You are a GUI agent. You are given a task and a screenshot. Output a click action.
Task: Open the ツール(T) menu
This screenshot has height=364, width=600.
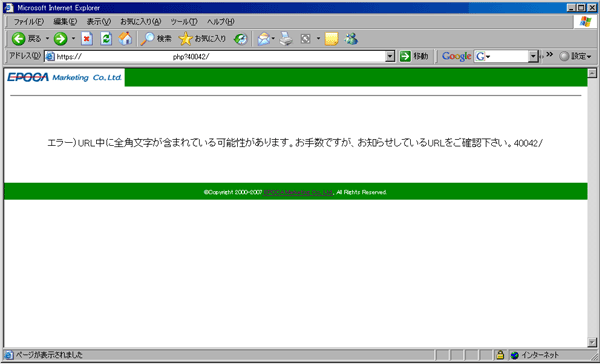[x=184, y=21]
